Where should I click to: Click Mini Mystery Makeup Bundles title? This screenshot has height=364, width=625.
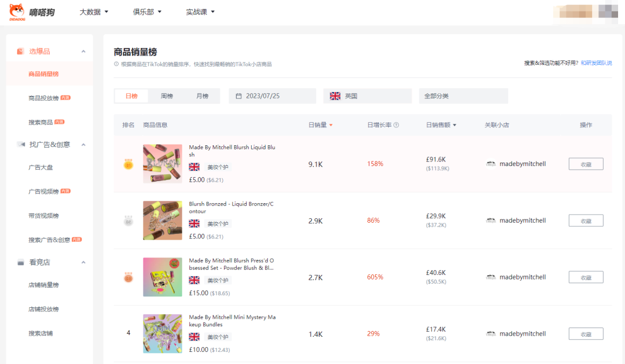click(233, 321)
